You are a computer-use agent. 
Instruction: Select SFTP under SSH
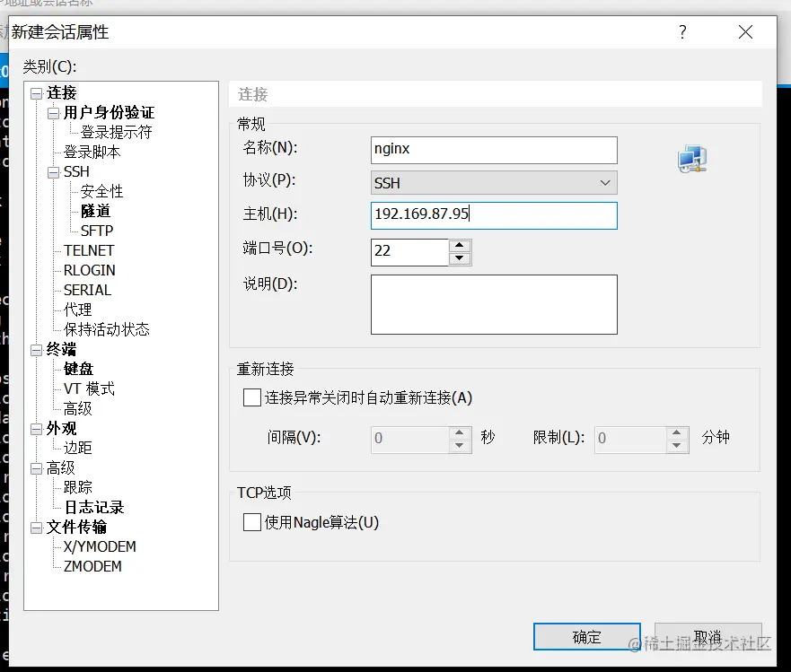[97, 231]
